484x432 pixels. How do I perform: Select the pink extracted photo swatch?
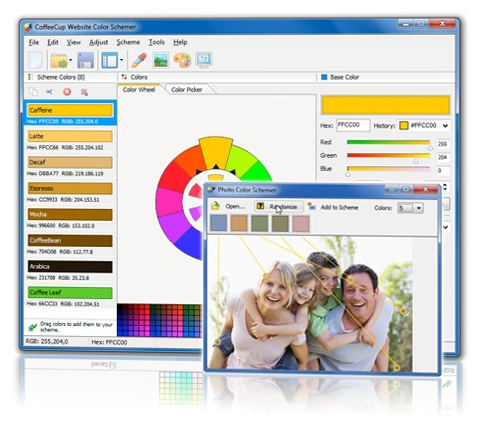[301, 223]
